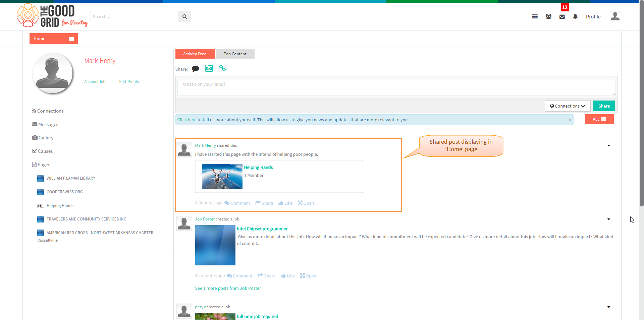644x320 pixels.
Task: Click the Helping Hands skydiving thumbnail
Action: 222,177
